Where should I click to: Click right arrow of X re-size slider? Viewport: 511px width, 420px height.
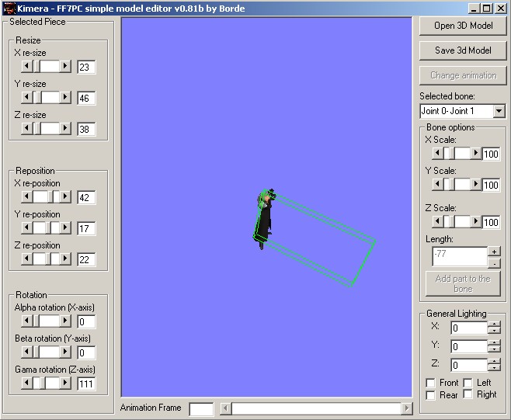pyautogui.click(x=65, y=67)
